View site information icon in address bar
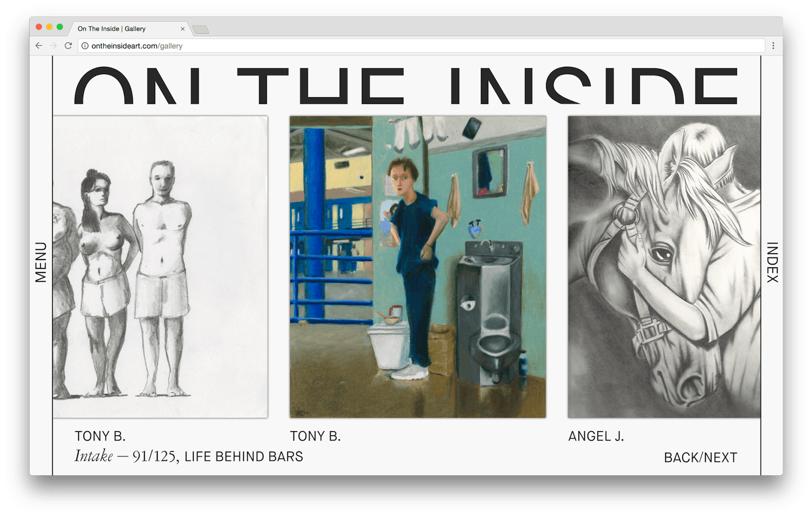 [85, 46]
